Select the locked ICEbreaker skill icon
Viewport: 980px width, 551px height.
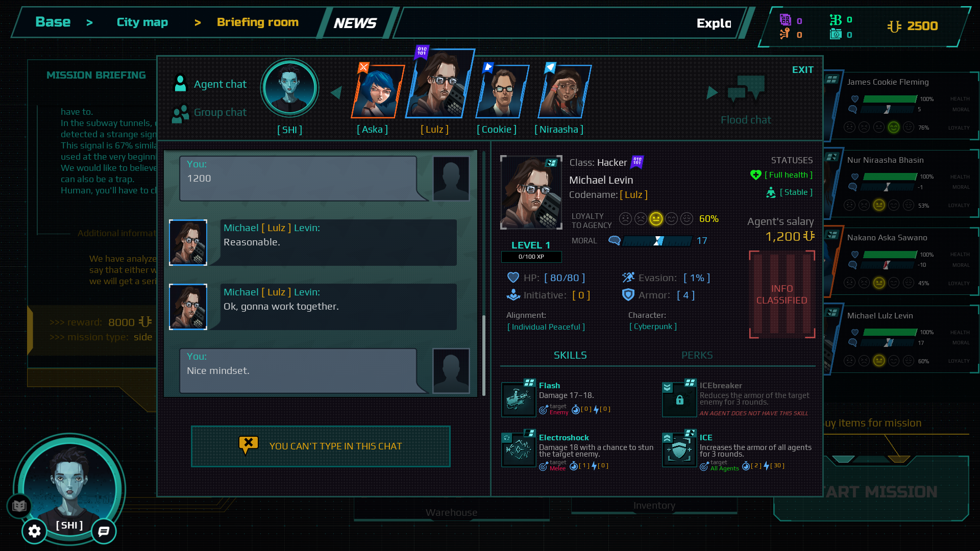[679, 399]
